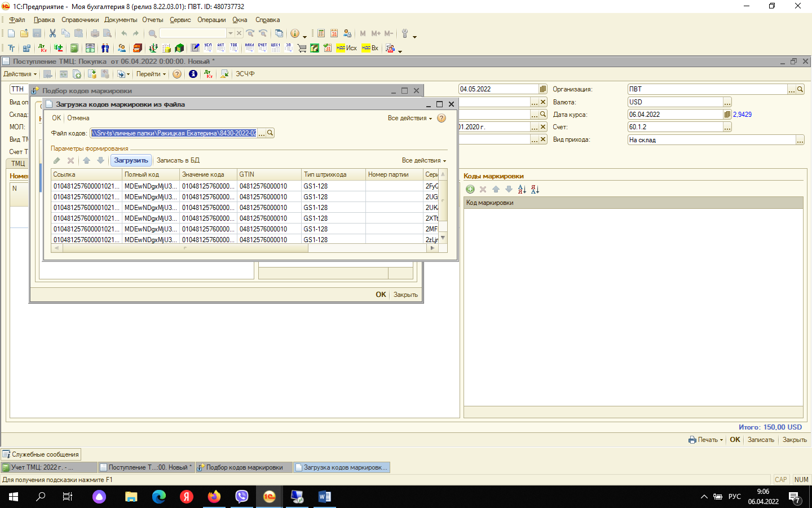Open the Отчеты menu
Screen dimensions: 812x508
(152, 20)
